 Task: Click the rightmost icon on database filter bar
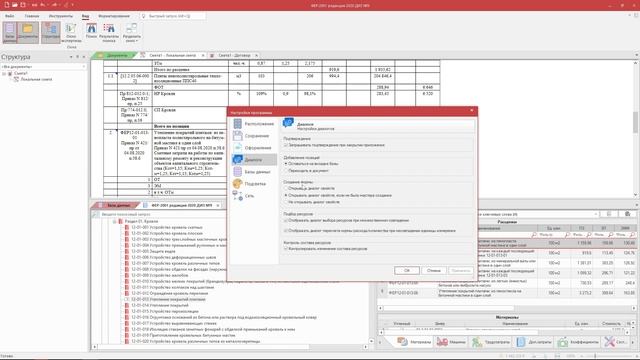tap(627, 214)
